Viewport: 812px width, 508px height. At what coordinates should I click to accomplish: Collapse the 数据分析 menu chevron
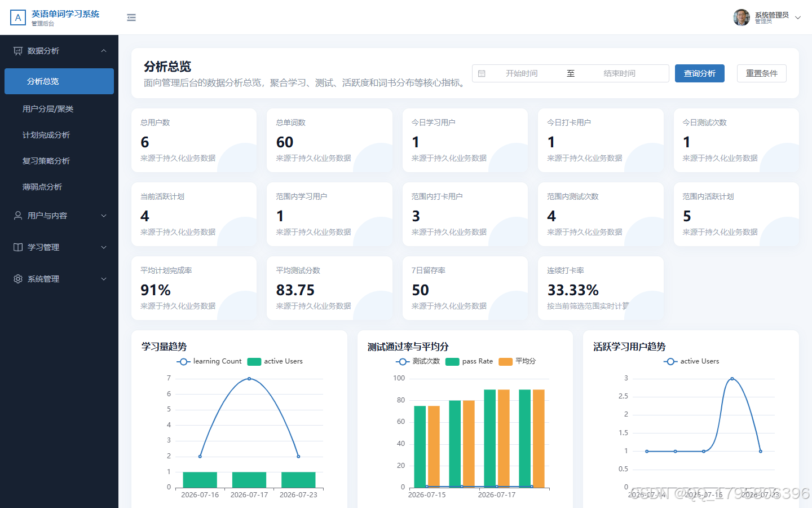104,51
